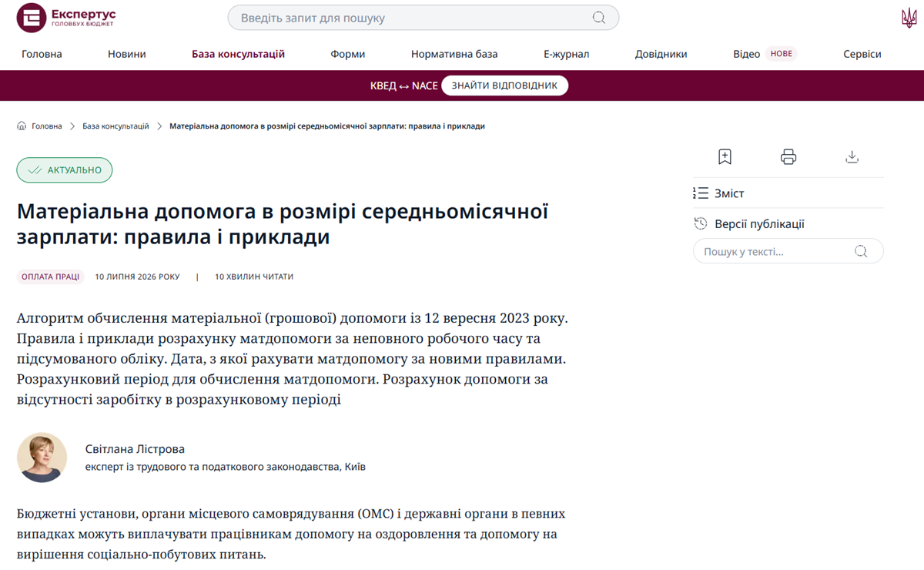
Task: Open the Новини menu item
Action: coord(127,54)
